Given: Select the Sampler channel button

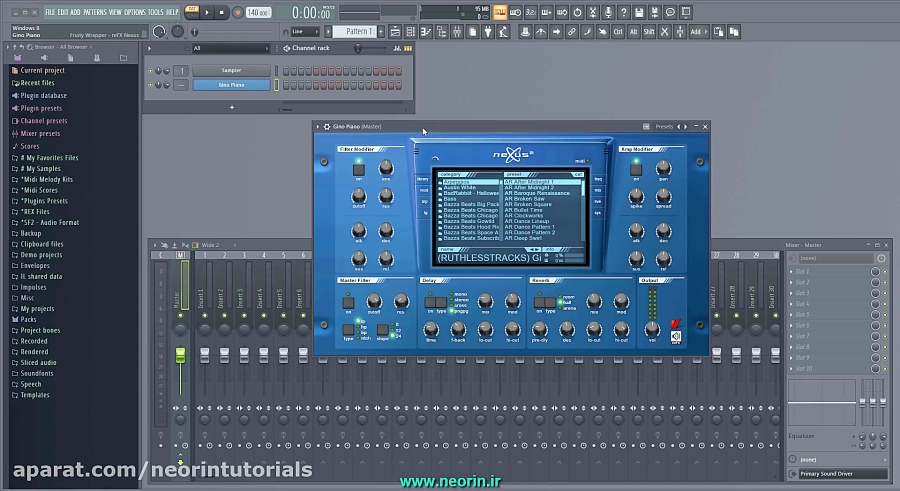Looking at the screenshot, I should pyautogui.click(x=231, y=71).
